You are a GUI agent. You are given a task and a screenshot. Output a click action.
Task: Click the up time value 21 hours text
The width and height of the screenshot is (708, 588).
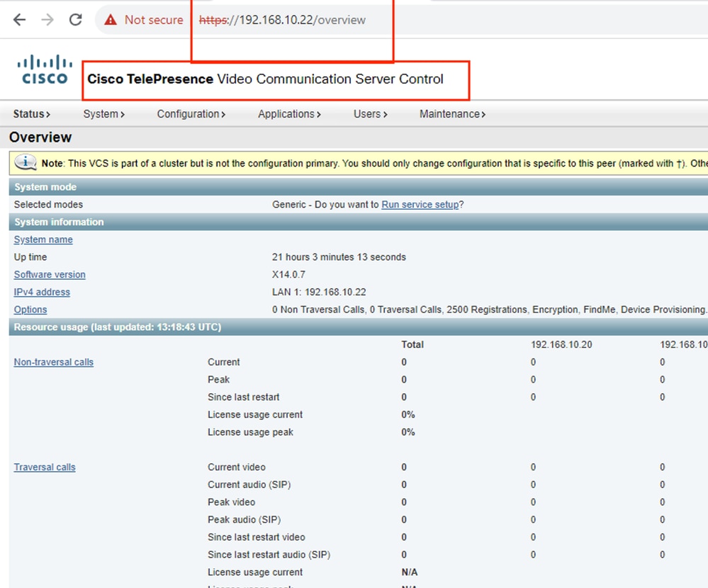pos(339,257)
